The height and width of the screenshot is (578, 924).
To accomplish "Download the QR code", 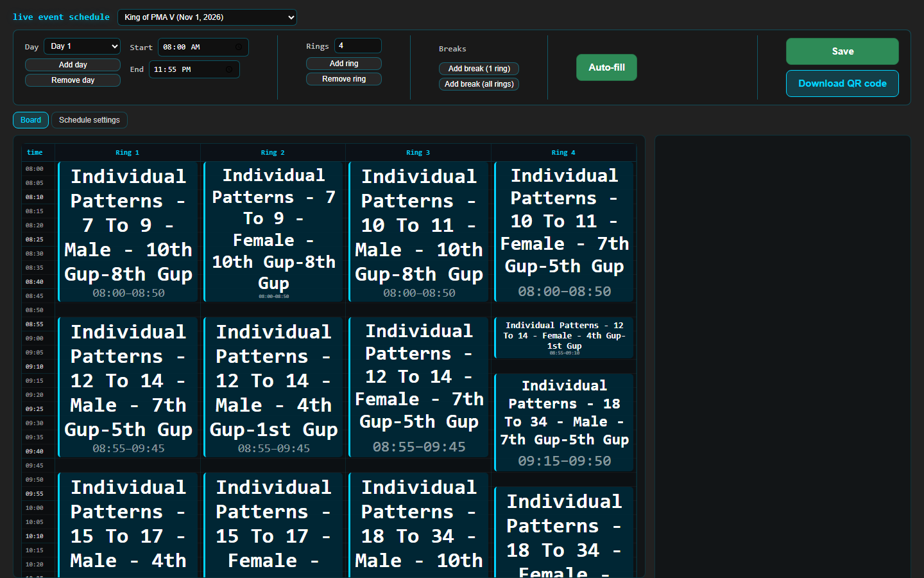I will [842, 83].
